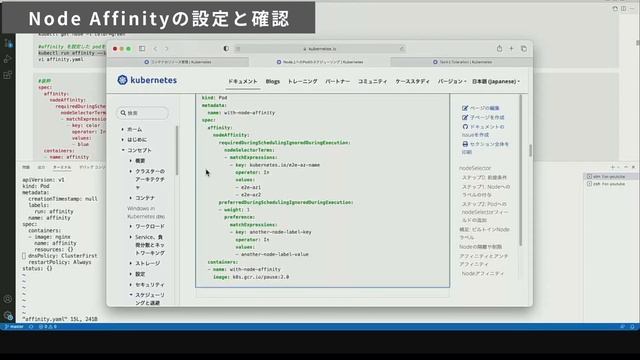The width and height of the screenshot is (640, 360).
Task: Jump to the nodeSelector section
Action: tap(475, 168)
